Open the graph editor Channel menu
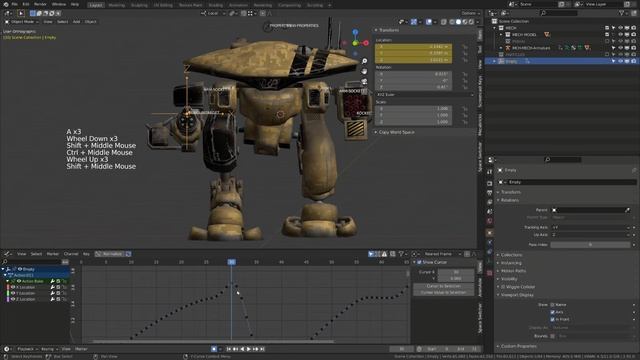Screen dimensions: 640x360 (71, 254)
